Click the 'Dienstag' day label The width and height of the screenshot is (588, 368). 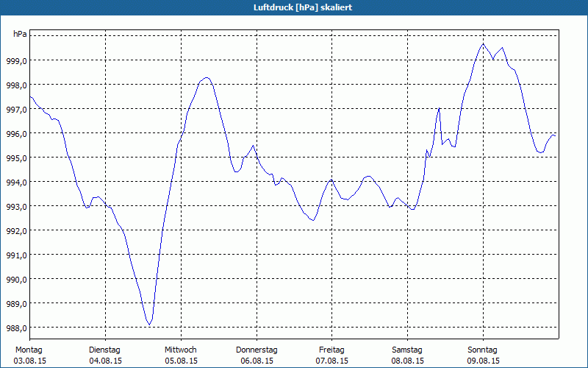click(104, 350)
